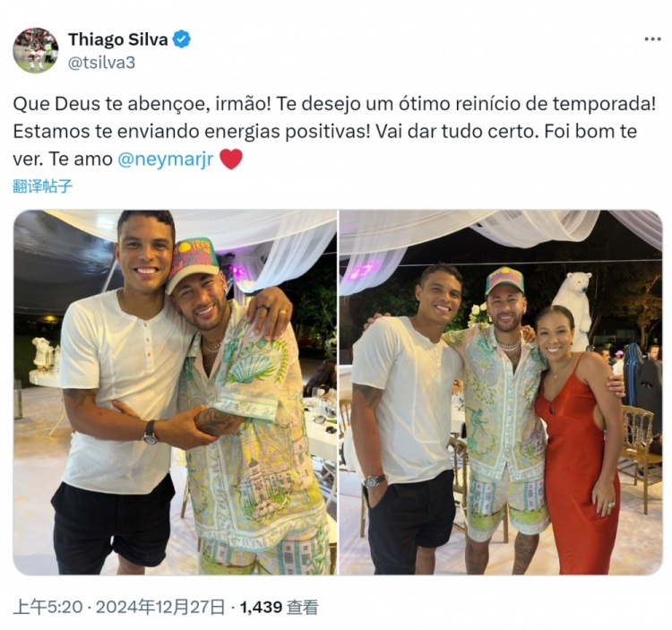Viewport: 672px width, 630px height.
Task: Follow the @neymarjr mention link
Action: [165, 159]
